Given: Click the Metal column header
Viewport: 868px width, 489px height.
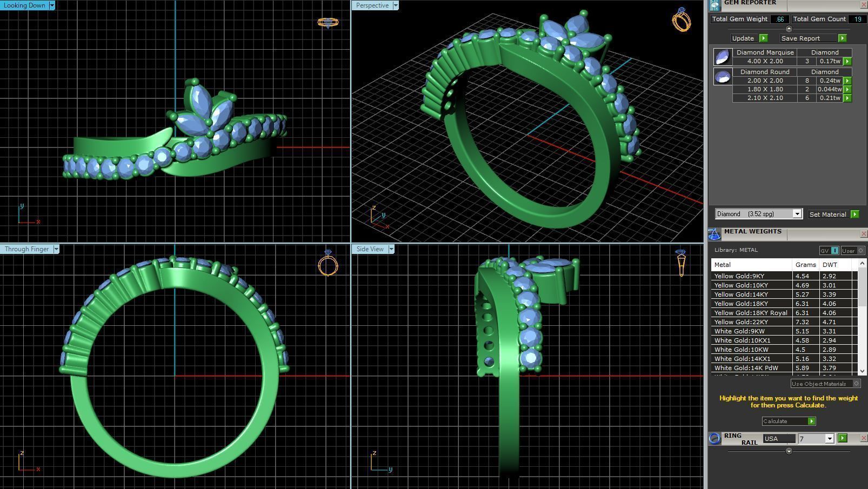Looking at the screenshot, I should (x=751, y=265).
